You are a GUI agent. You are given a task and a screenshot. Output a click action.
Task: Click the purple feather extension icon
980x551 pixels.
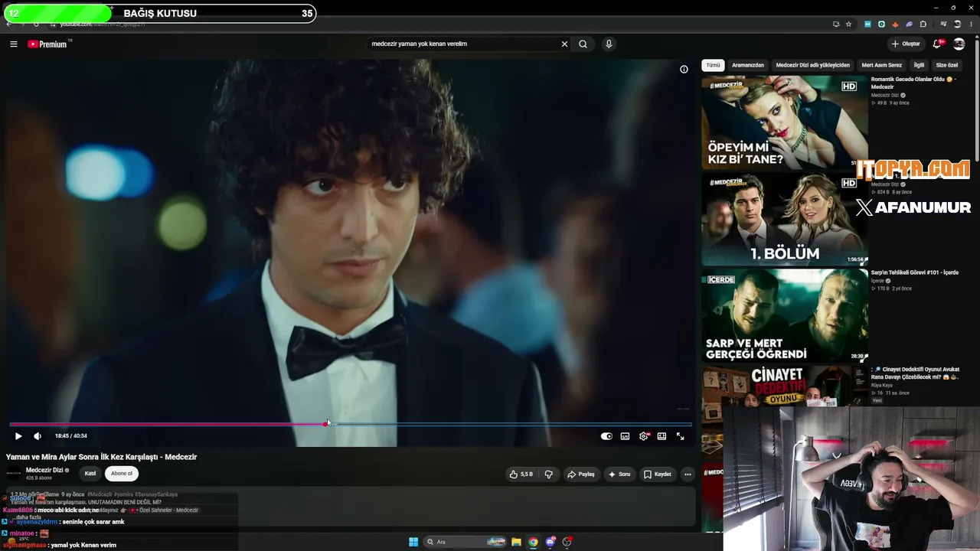909,24
